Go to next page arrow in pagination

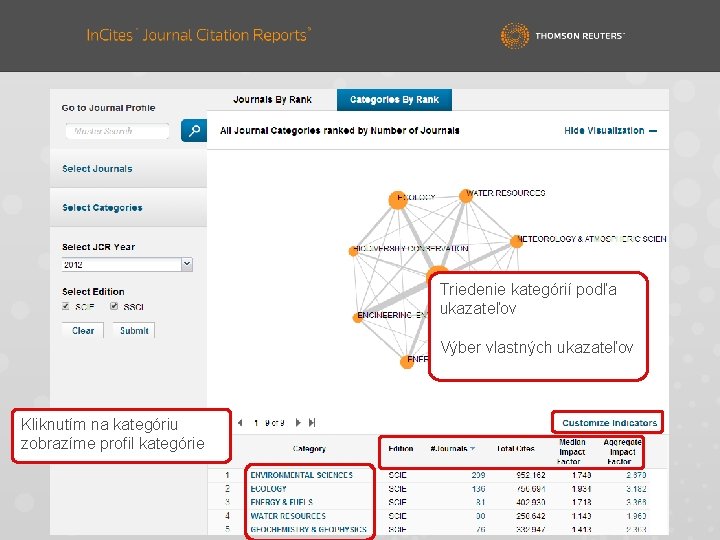[x=298, y=422]
